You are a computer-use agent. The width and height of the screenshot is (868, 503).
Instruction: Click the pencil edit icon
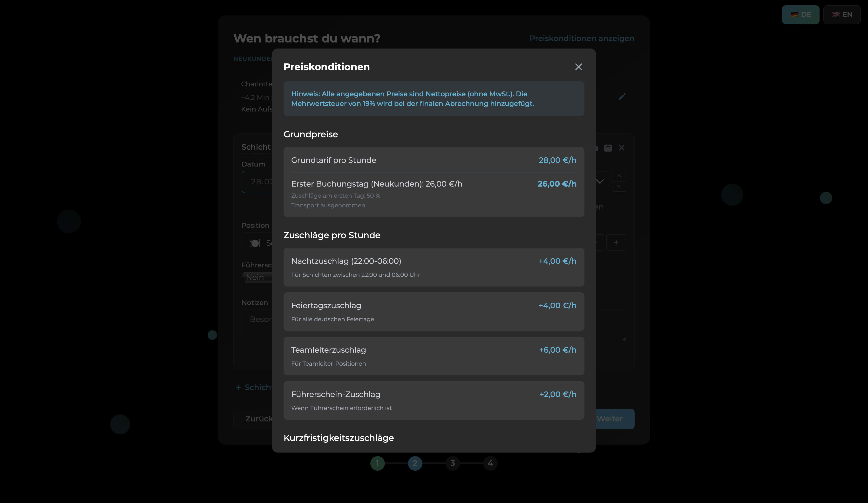tap(622, 97)
